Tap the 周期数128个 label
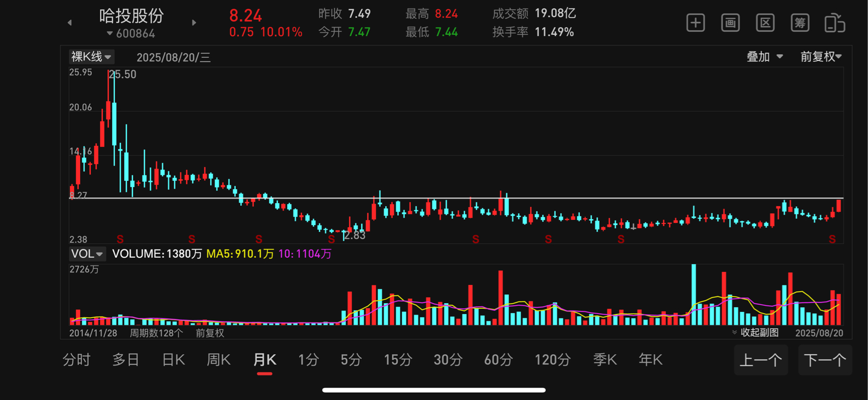This screenshot has width=868, height=400. click(x=156, y=333)
